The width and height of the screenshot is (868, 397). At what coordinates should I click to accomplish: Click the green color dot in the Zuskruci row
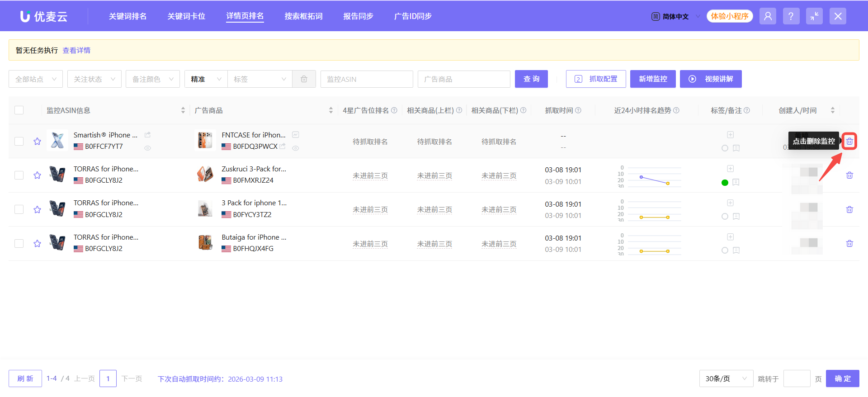point(725,183)
